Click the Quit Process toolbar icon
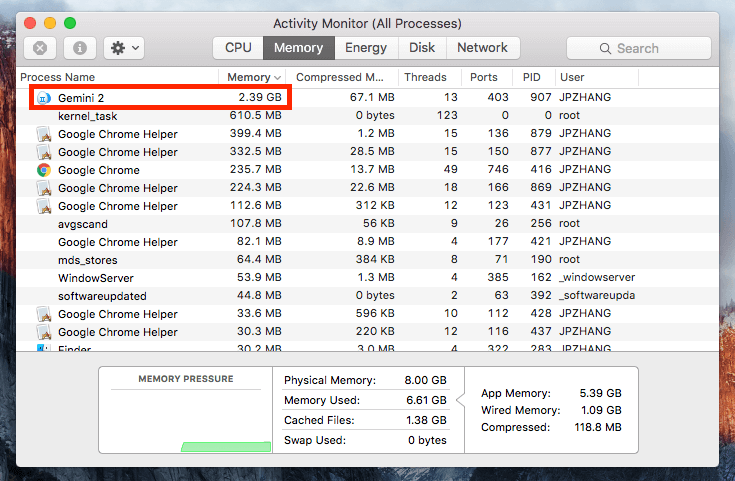The image size is (735, 481). pos(40,48)
